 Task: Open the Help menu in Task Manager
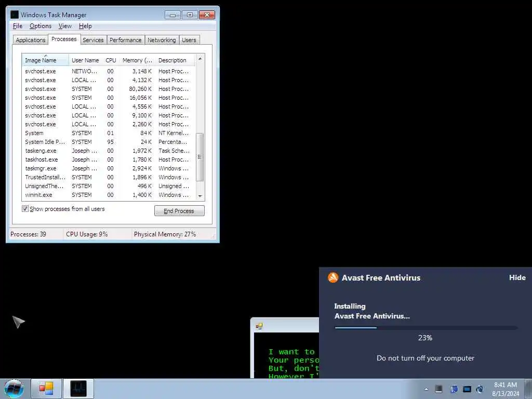click(x=85, y=26)
